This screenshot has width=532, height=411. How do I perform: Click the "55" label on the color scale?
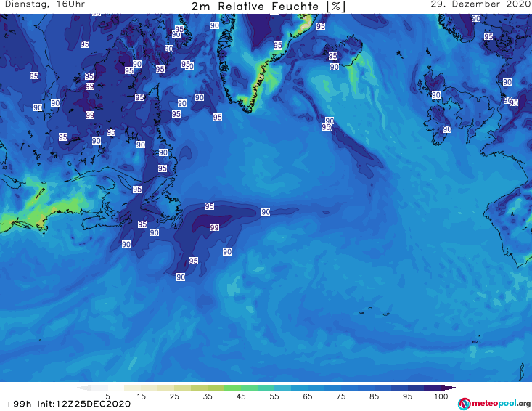274,396
